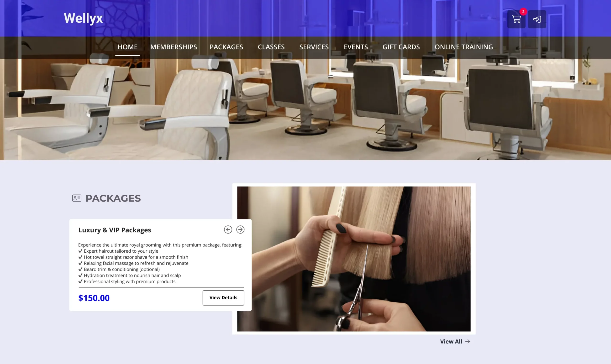Click the Wellyx logo text icon
Viewport: 611px width, 364px height.
click(83, 18)
